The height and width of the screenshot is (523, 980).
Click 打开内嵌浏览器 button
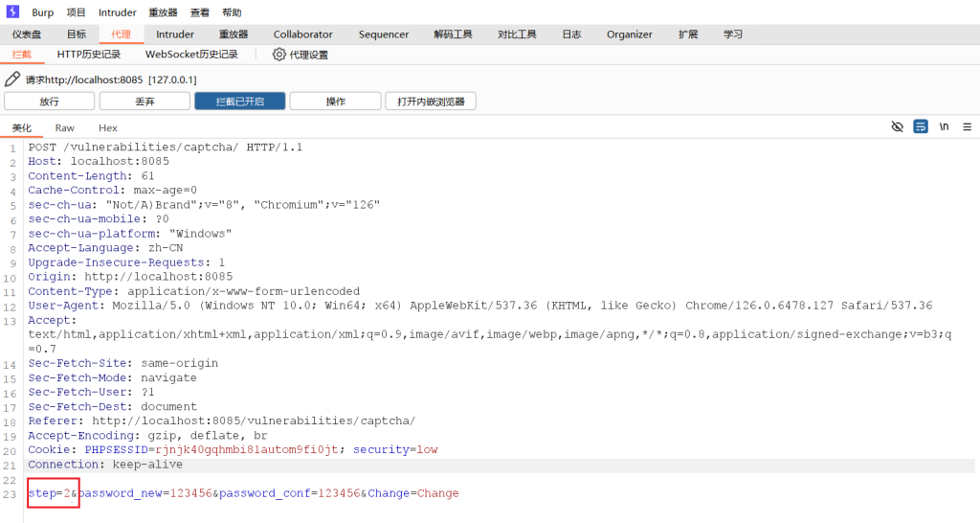430,102
